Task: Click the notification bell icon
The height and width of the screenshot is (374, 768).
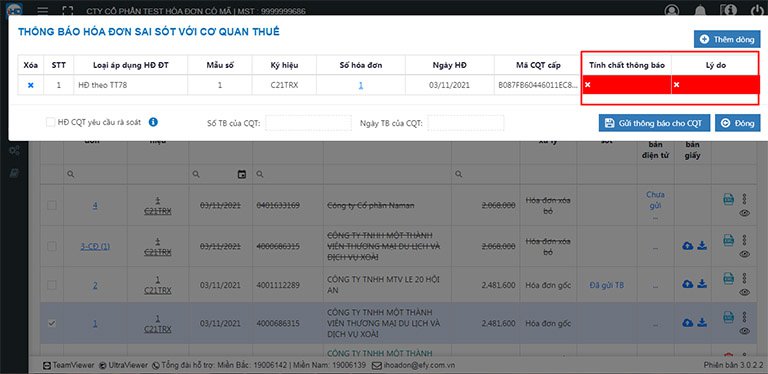Action: coord(700,10)
